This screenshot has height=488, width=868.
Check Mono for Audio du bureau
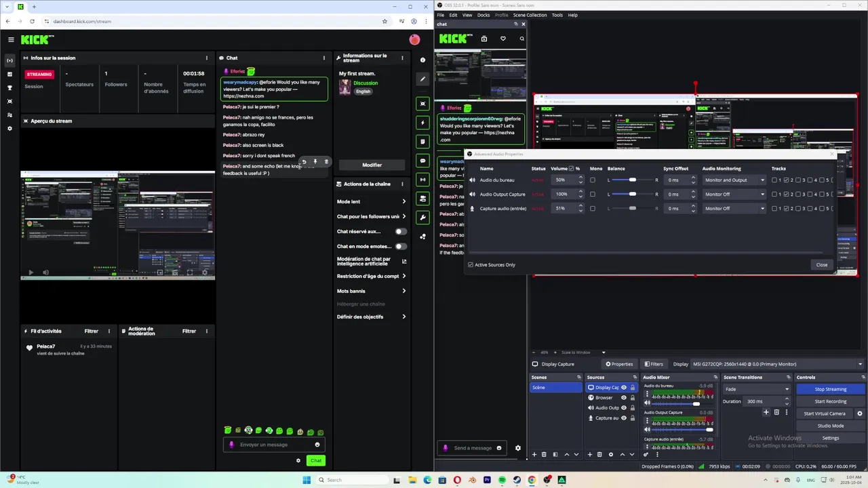pos(593,180)
